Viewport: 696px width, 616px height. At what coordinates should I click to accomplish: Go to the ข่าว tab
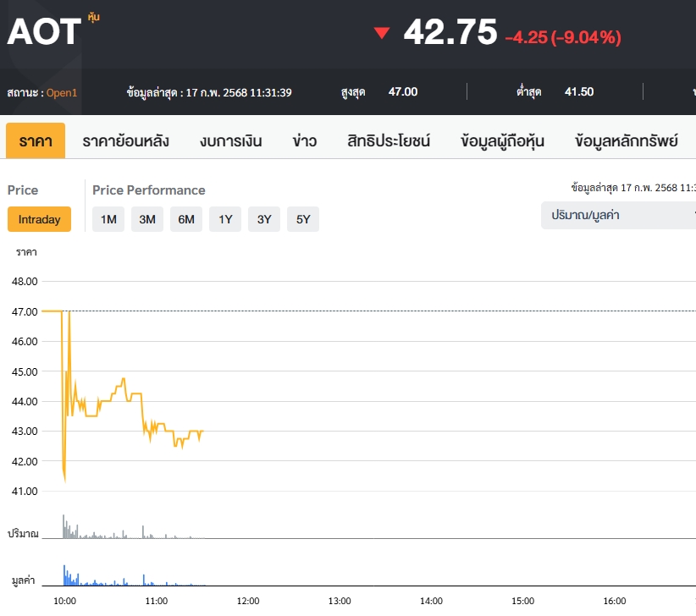pyautogui.click(x=305, y=140)
